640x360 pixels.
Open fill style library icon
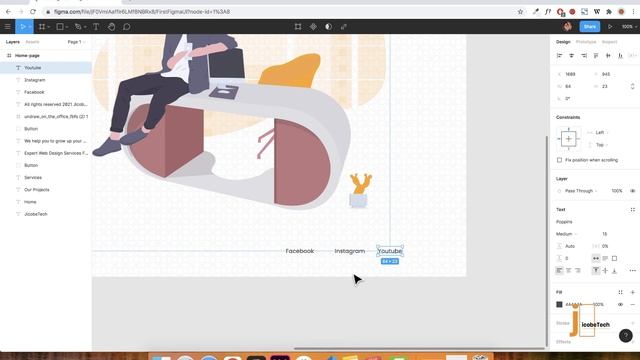point(620,292)
